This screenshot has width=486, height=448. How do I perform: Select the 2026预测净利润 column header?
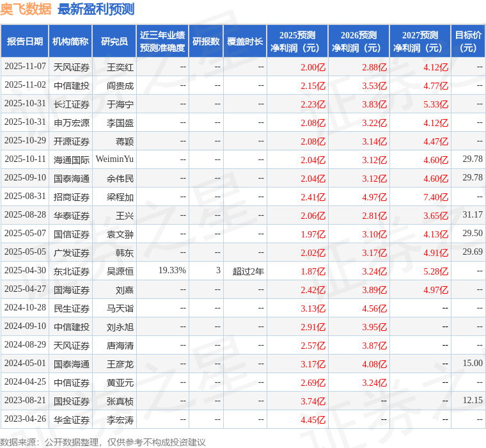(x=359, y=41)
